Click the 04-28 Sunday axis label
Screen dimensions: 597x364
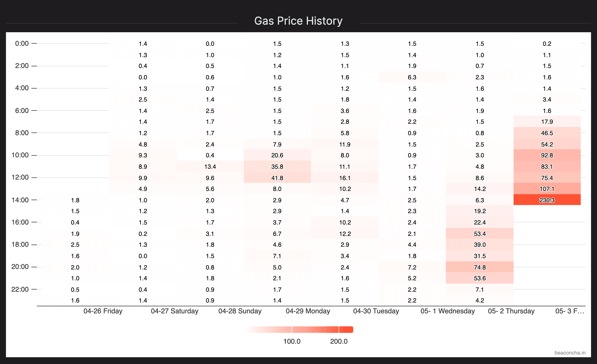[x=240, y=311]
